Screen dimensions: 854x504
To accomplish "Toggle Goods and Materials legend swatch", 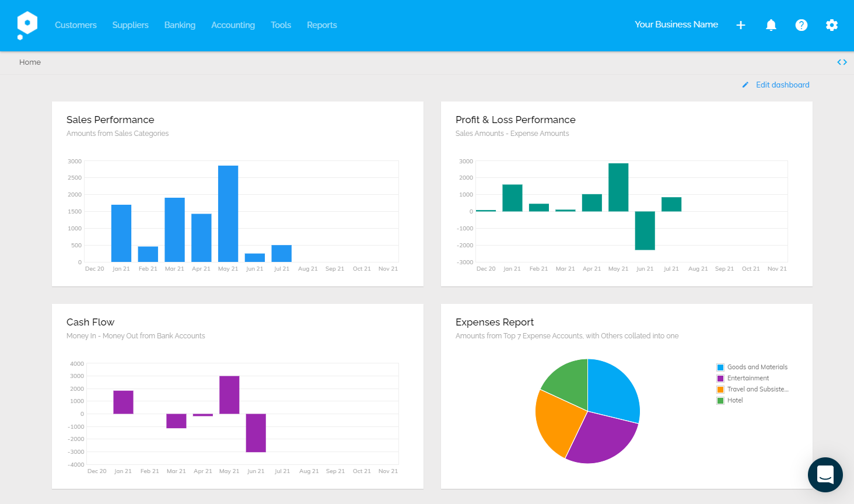I will 720,367.
